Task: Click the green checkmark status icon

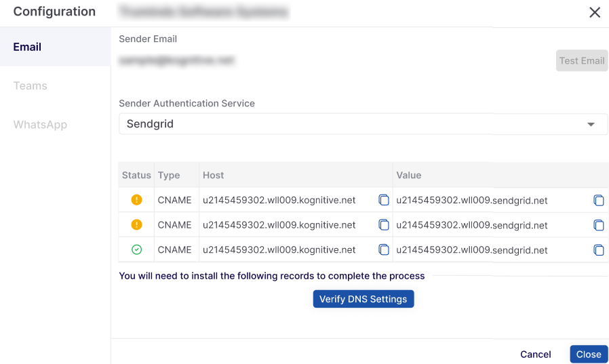Action: point(136,249)
